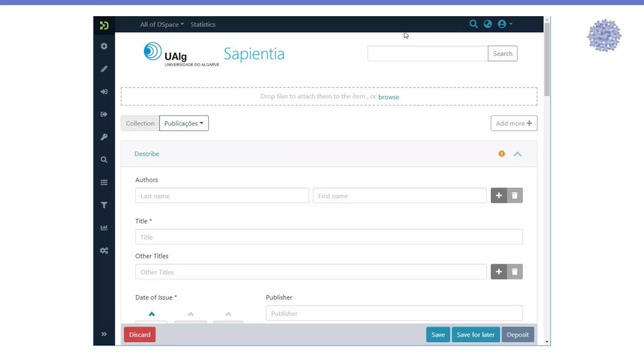Open the All of DSpace menu
Image resolution: width=644 pixels, height=362 pixels.
[162, 25]
